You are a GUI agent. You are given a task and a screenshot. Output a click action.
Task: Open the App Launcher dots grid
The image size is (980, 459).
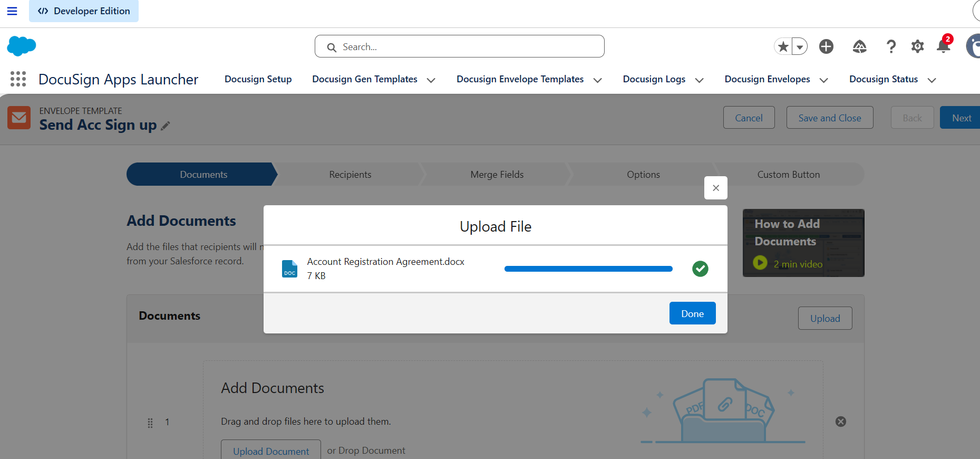18,79
